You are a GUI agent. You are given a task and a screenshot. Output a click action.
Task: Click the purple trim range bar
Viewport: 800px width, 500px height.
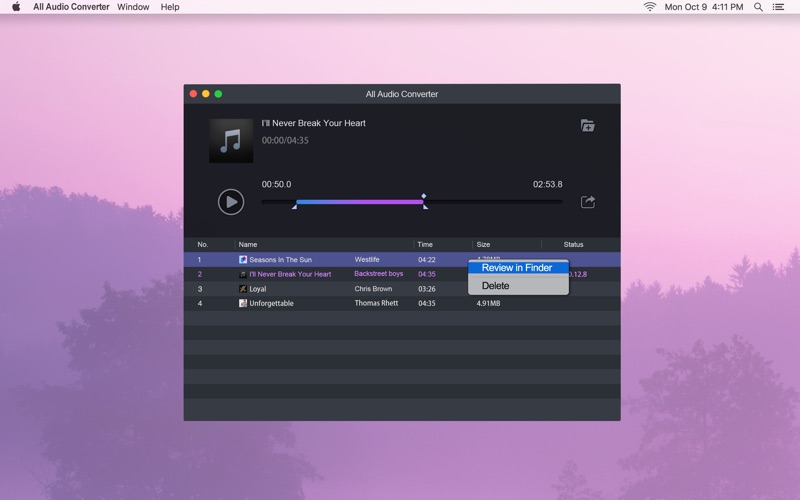point(360,202)
